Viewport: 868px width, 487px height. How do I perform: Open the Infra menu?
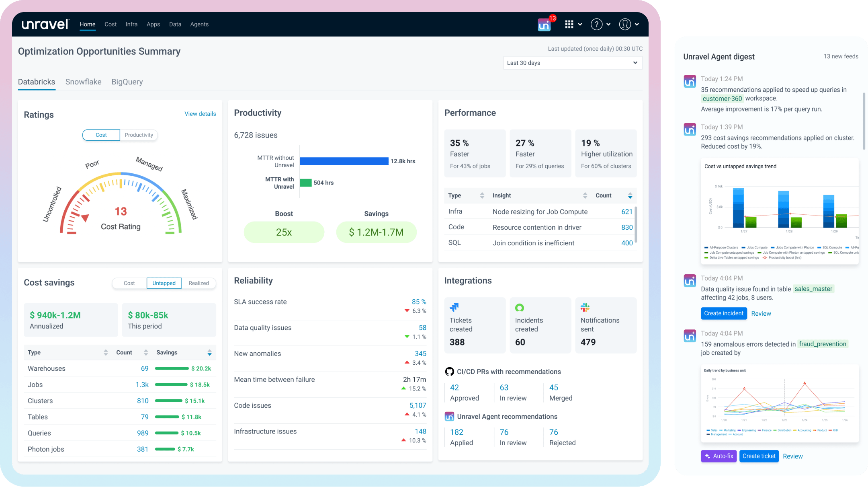(131, 24)
